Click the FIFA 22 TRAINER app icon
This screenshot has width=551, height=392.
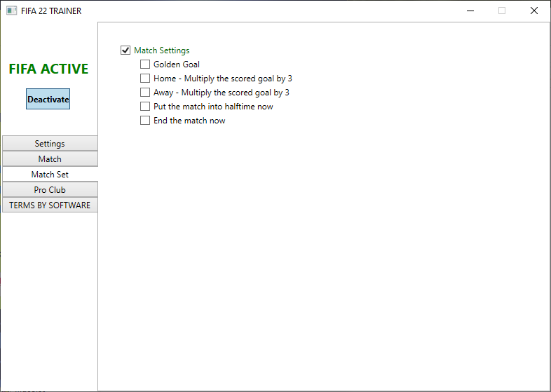point(12,11)
